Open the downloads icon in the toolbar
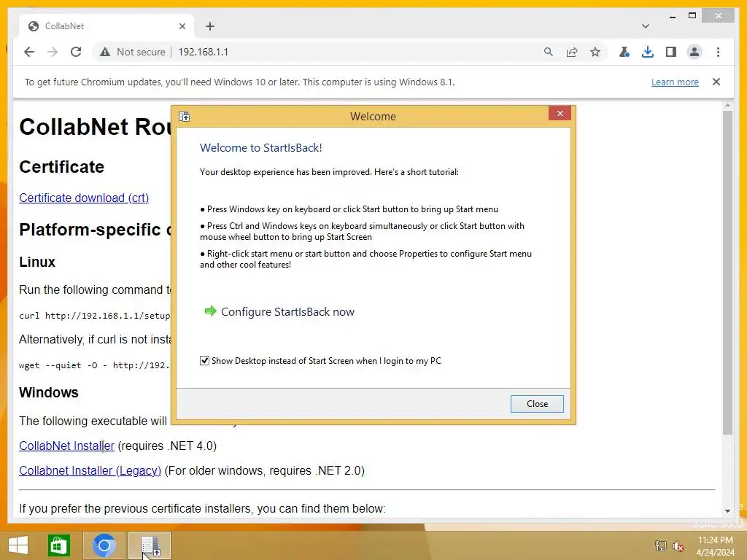 pos(648,52)
